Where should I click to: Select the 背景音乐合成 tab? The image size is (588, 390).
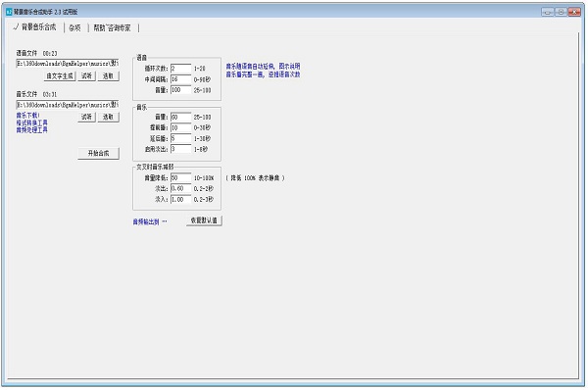tap(35, 27)
